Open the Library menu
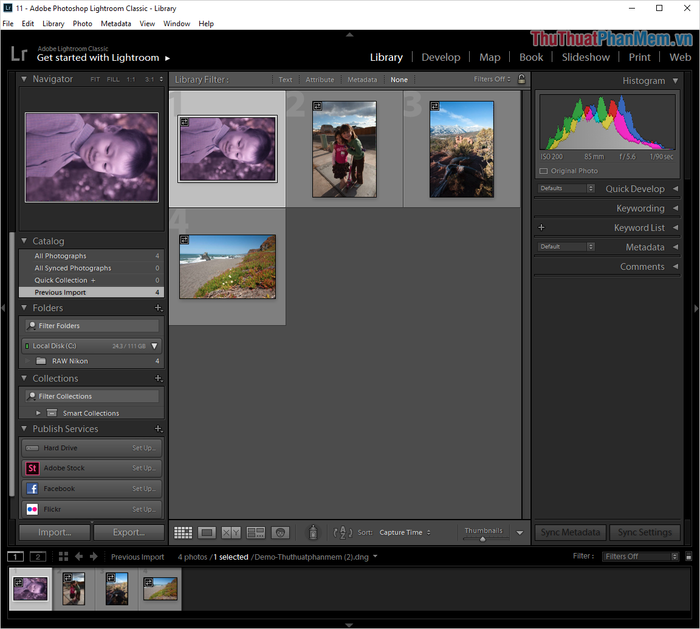This screenshot has height=629, width=700. pyautogui.click(x=53, y=24)
